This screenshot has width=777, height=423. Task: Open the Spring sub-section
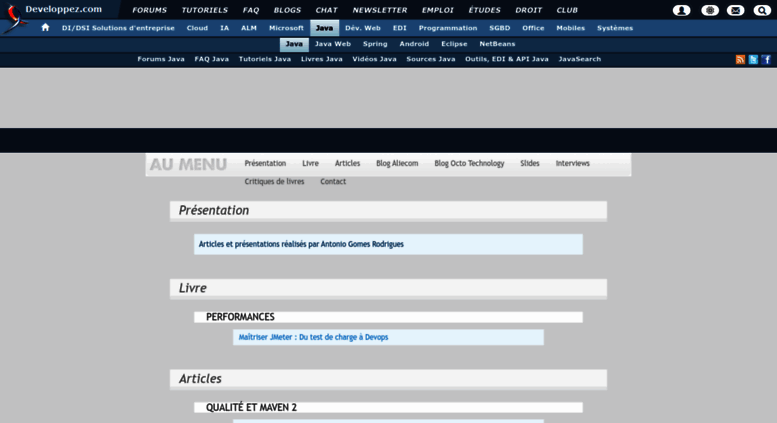(x=375, y=44)
